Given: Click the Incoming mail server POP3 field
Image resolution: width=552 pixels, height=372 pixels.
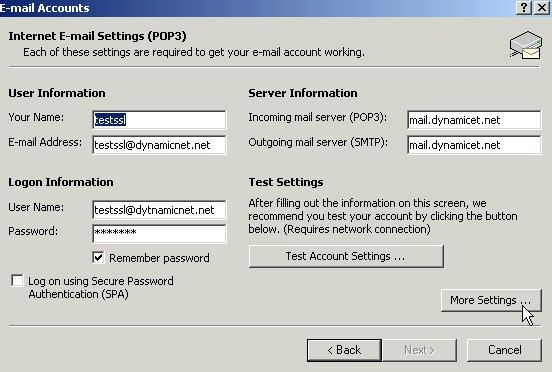Looking at the screenshot, I should (474, 120).
